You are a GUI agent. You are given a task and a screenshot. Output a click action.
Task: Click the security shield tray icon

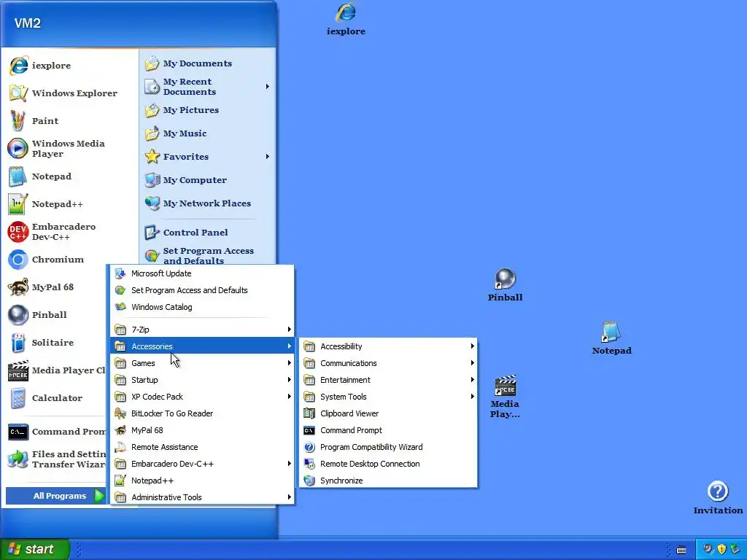coord(721,549)
